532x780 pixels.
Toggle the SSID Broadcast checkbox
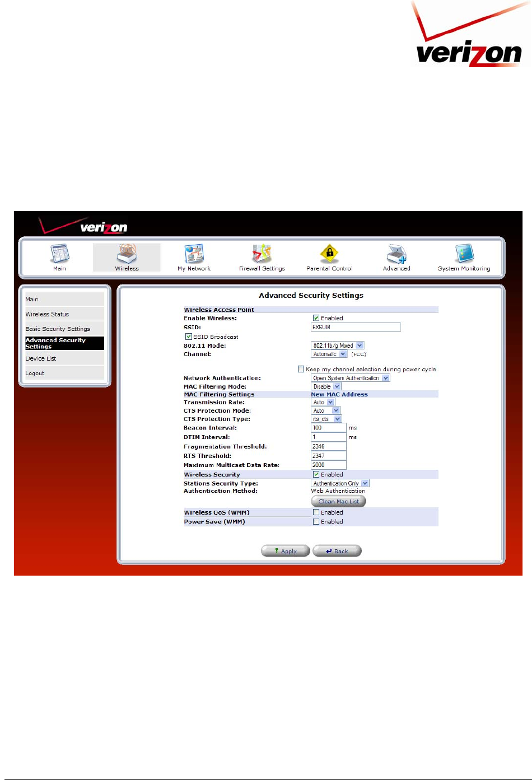[x=189, y=337]
